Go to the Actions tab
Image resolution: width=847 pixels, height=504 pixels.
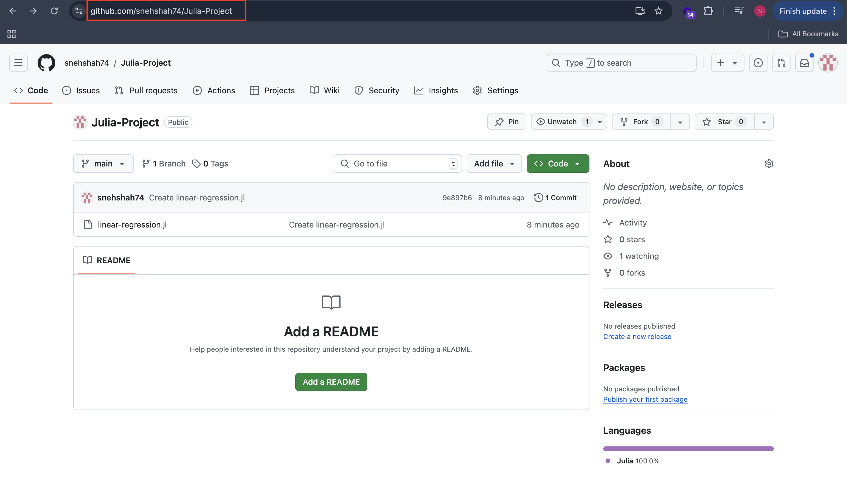click(214, 90)
